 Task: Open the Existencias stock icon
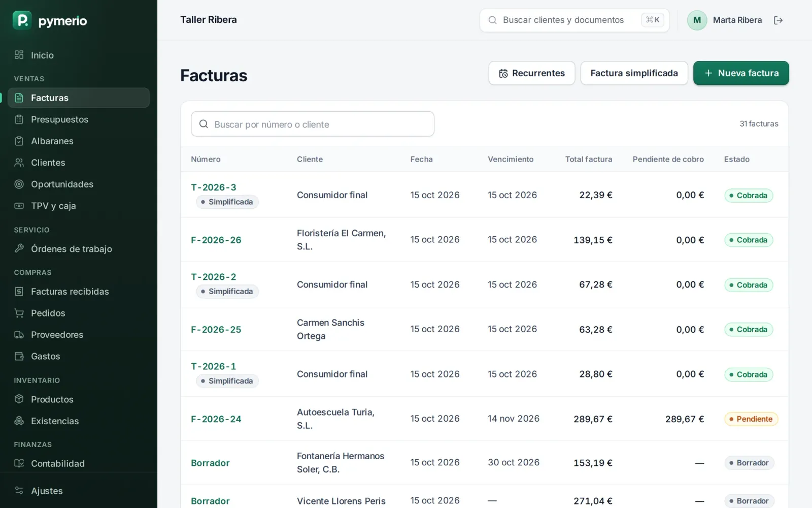coord(19,421)
